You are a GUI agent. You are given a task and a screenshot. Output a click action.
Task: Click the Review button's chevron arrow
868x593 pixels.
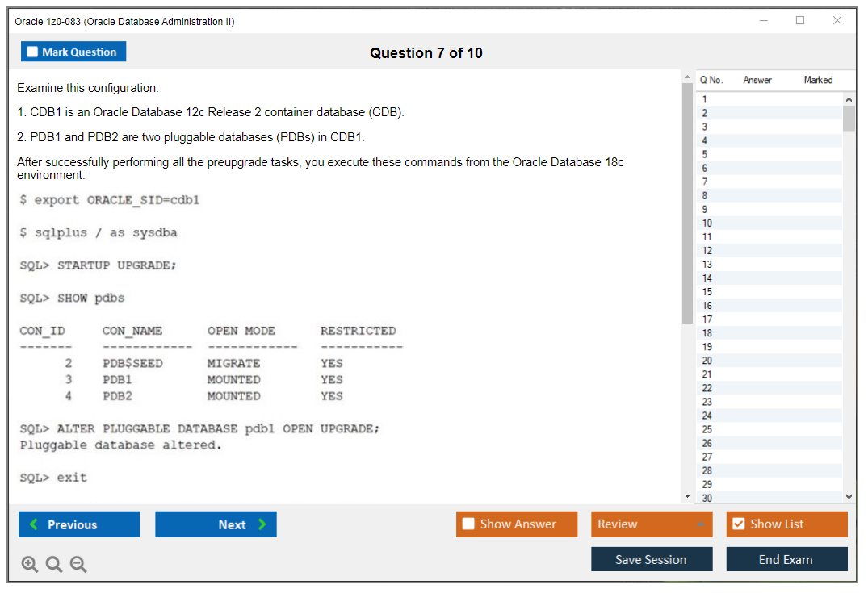pyautogui.click(x=702, y=524)
